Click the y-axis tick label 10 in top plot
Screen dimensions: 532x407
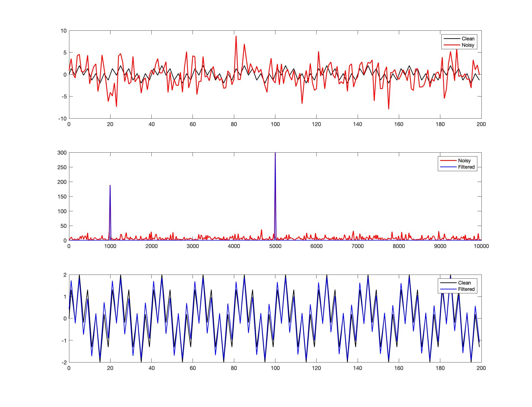(64, 31)
